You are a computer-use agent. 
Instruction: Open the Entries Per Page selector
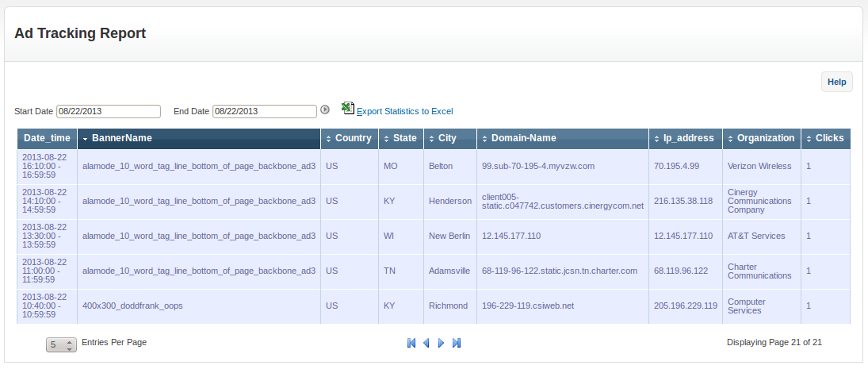pos(61,344)
